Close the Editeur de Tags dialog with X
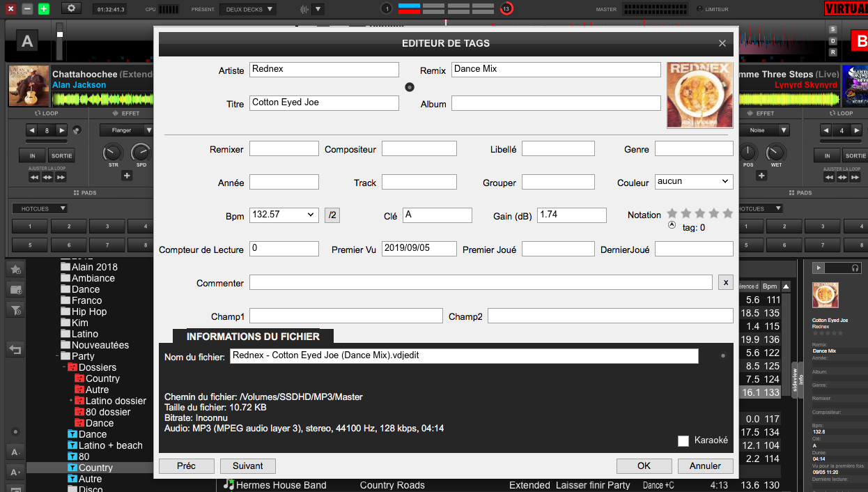868x492 pixels. (722, 43)
